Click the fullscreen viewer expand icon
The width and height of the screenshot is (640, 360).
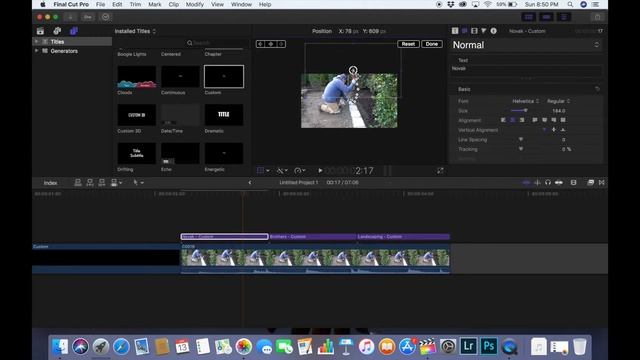click(440, 171)
